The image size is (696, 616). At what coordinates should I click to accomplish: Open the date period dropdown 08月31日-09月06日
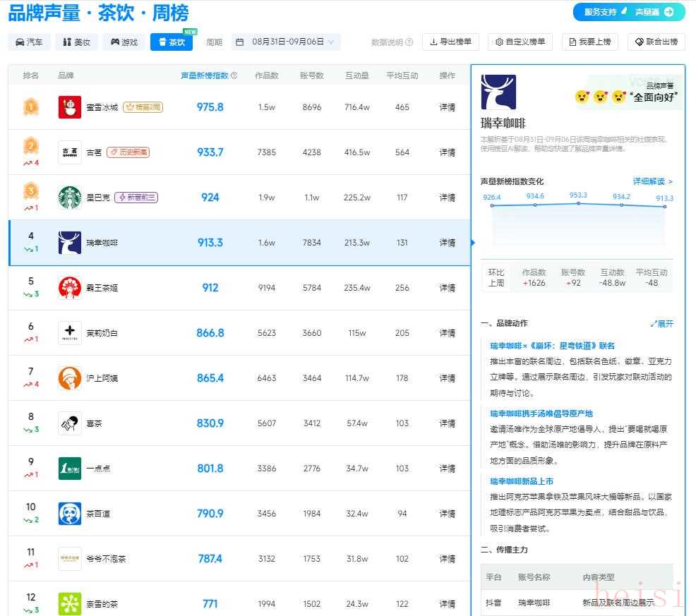(x=286, y=42)
